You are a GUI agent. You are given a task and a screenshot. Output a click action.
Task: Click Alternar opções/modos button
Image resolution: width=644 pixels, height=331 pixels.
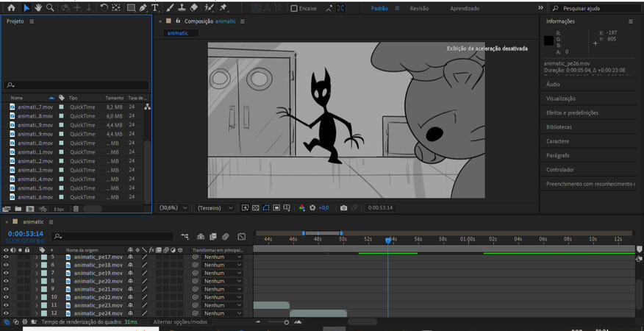pyautogui.click(x=180, y=322)
